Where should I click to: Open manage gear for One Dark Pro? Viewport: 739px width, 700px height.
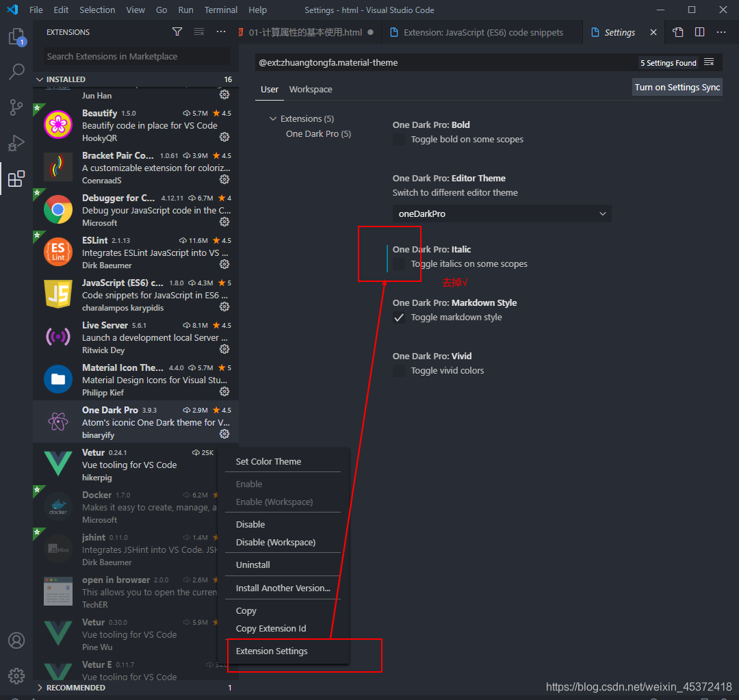224,434
